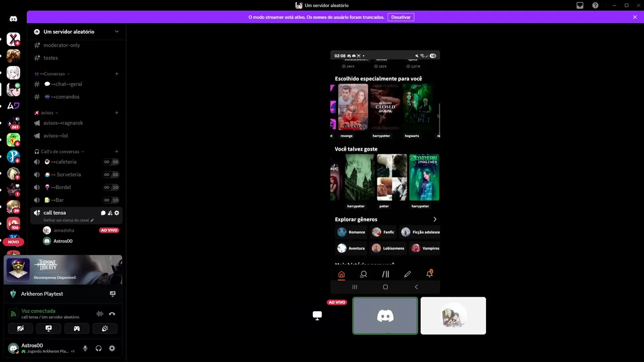Open the help icon in title bar

(596, 6)
